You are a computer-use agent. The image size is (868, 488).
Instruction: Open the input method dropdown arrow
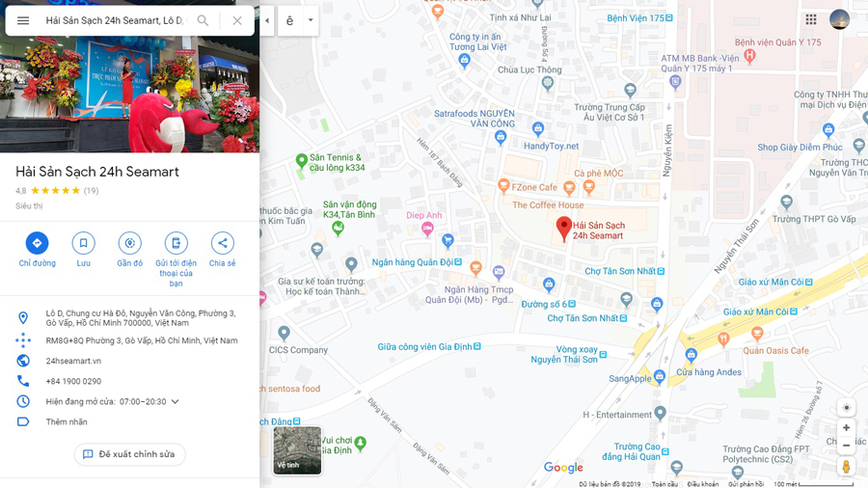tap(311, 20)
